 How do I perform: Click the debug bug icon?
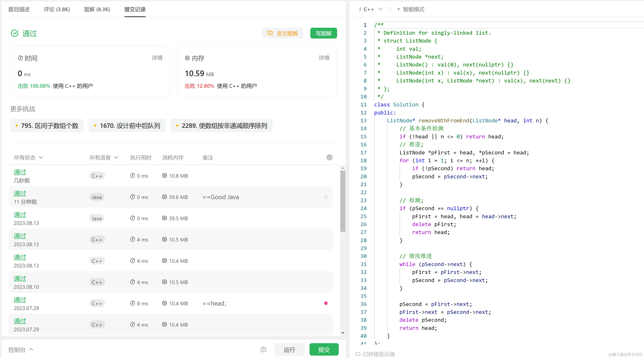coord(263,349)
